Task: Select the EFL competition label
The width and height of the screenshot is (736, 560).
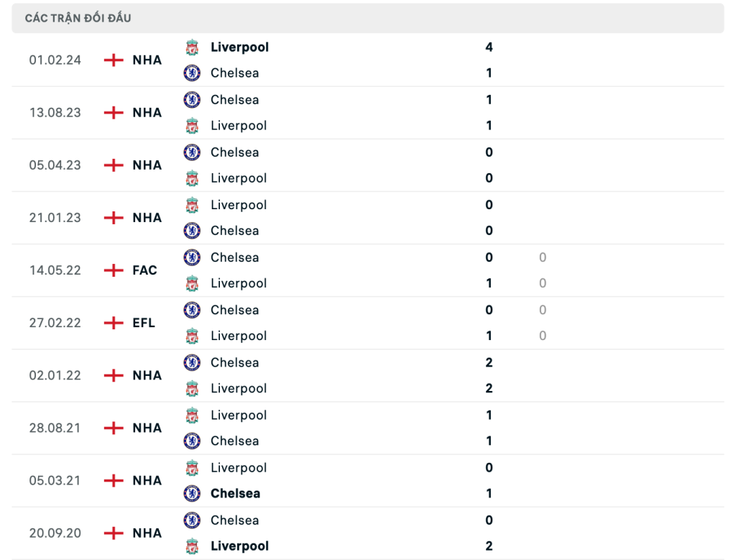Action: (x=144, y=323)
